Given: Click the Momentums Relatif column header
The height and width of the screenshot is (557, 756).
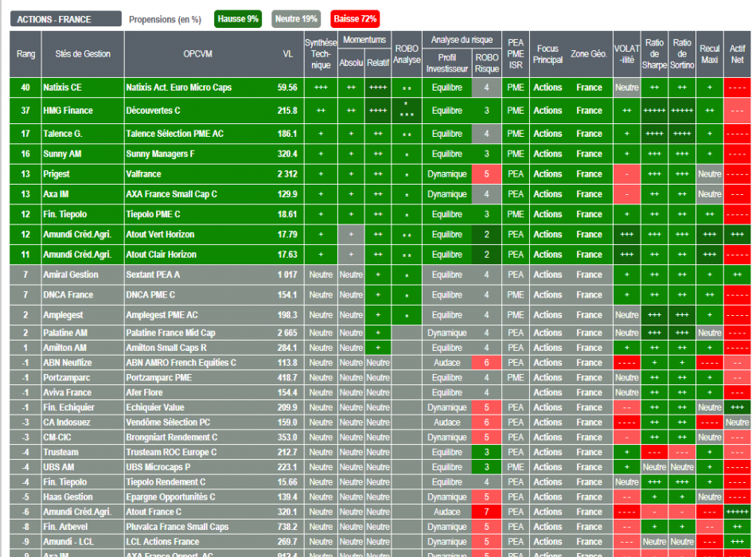Looking at the screenshot, I should (x=378, y=63).
